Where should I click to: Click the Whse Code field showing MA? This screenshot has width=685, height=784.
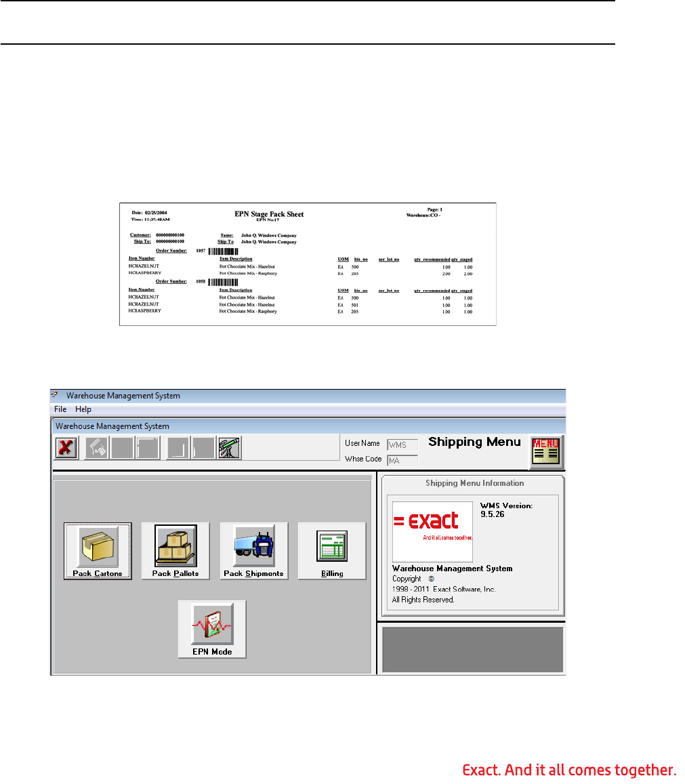pyautogui.click(x=402, y=461)
